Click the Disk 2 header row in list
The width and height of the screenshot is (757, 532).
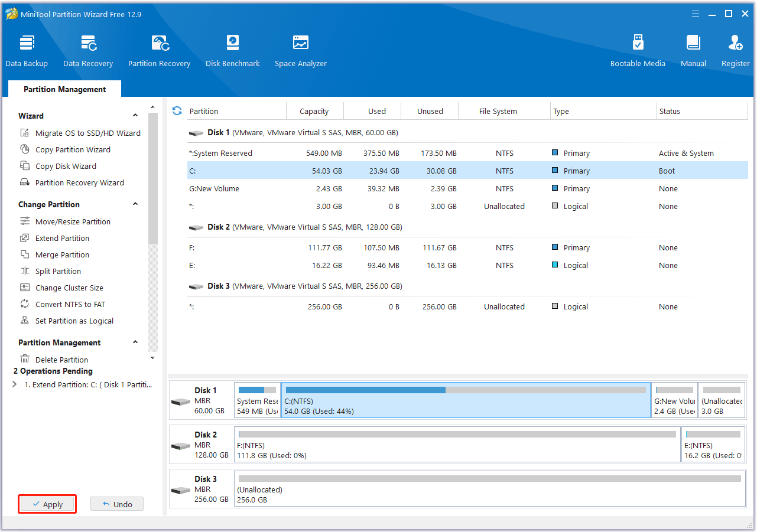pyautogui.click(x=467, y=227)
